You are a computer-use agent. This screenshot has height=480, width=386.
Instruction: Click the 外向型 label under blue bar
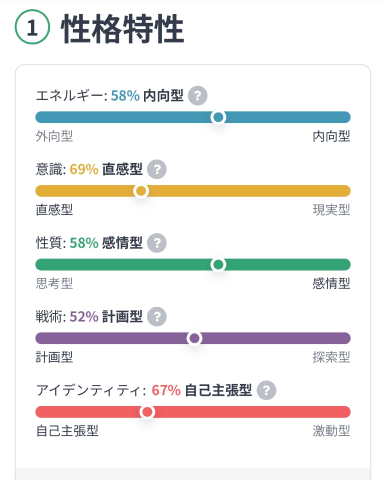click(54, 136)
